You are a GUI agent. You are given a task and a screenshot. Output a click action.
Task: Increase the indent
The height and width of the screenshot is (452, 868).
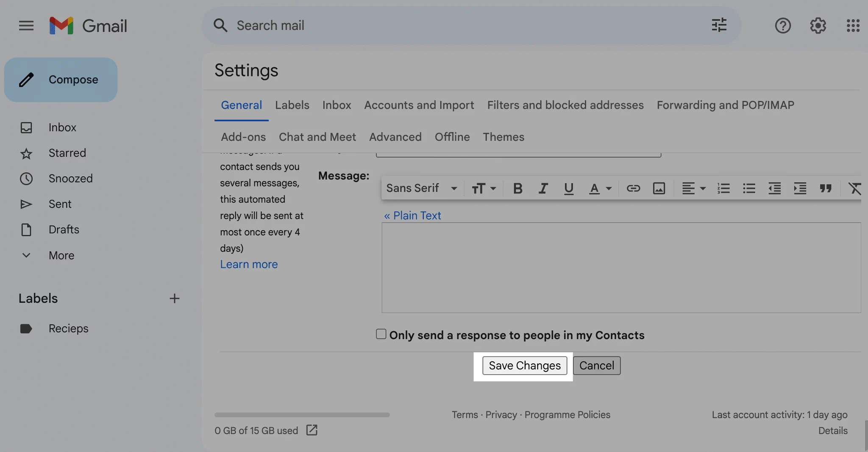(800, 188)
